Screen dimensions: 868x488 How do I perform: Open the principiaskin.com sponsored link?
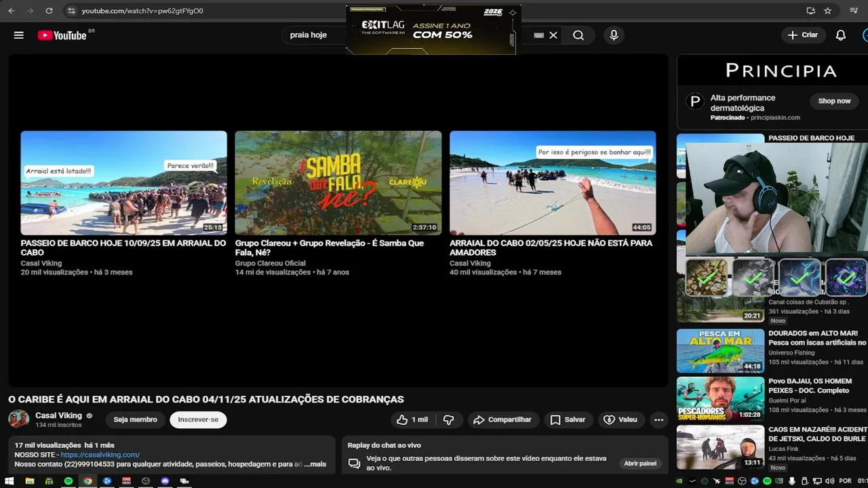point(775,117)
